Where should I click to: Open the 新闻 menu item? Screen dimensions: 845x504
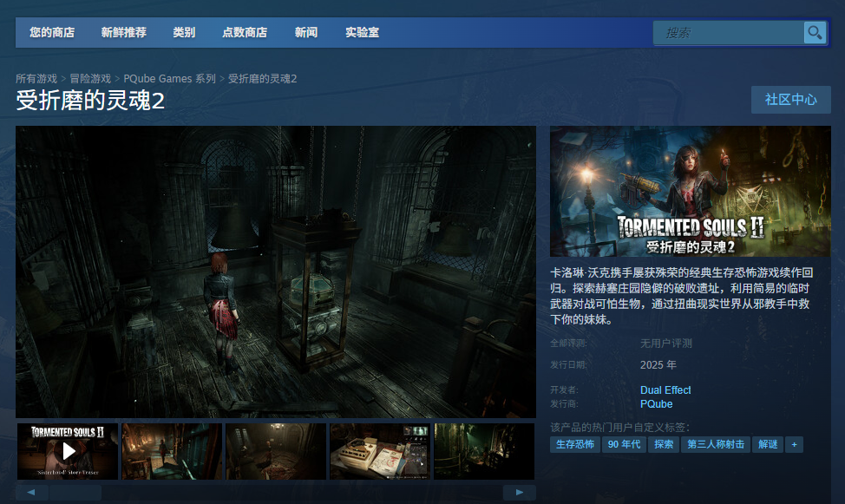[x=305, y=32]
